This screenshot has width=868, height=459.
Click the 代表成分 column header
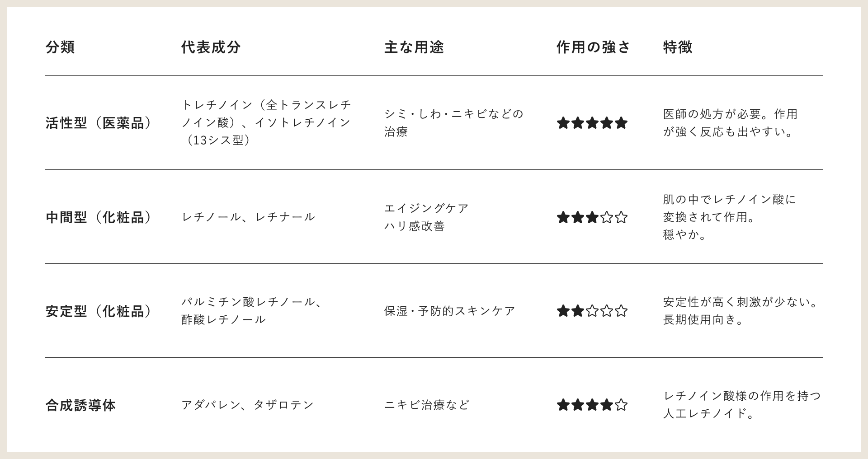click(x=211, y=47)
